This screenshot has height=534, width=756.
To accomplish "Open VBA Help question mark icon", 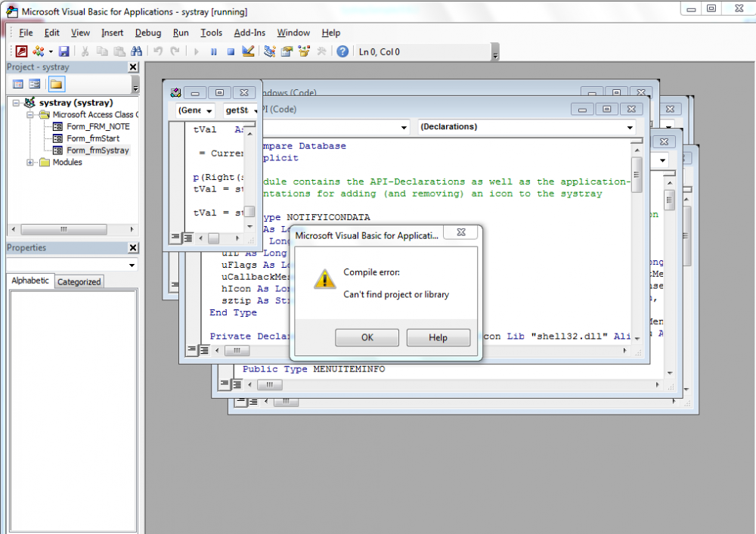I will click(x=342, y=51).
